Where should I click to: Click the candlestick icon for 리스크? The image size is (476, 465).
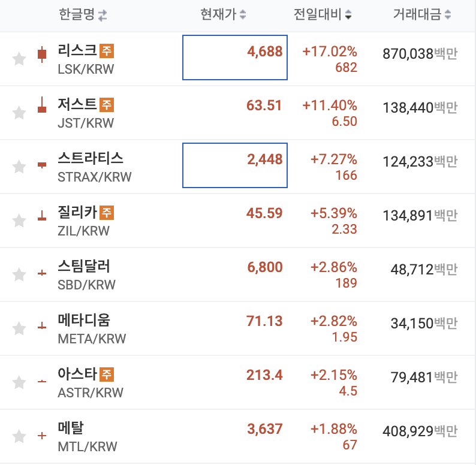pos(42,55)
